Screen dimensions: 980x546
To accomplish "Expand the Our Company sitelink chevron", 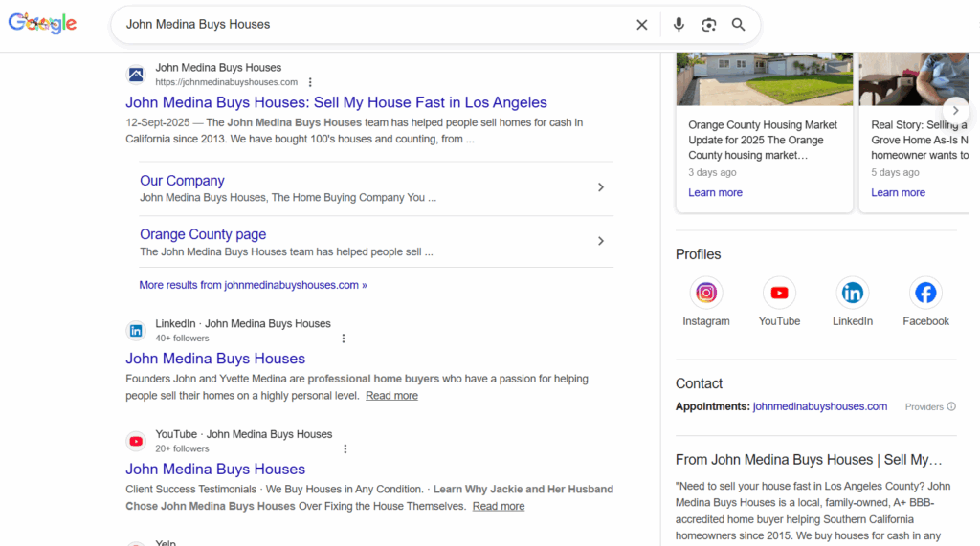I will tap(601, 187).
